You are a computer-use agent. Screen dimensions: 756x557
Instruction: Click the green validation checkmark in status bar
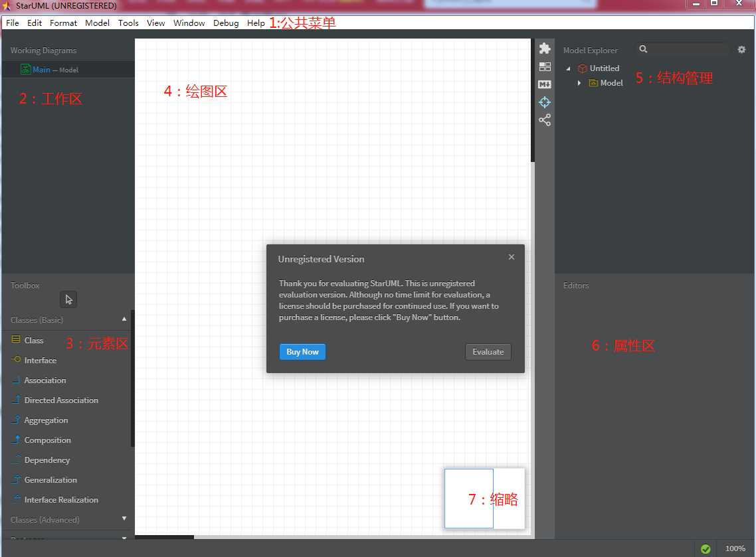(x=706, y=549)
